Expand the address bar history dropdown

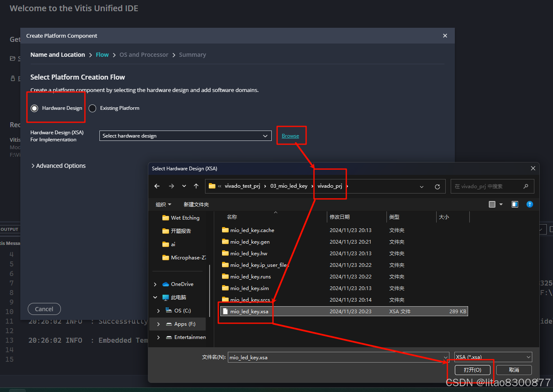click(422, 187)
